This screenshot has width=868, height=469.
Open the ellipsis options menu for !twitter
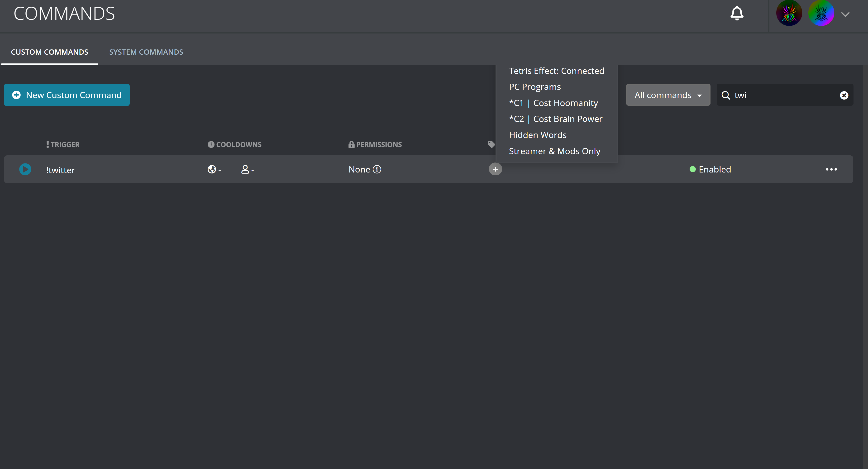pos(832,169)
